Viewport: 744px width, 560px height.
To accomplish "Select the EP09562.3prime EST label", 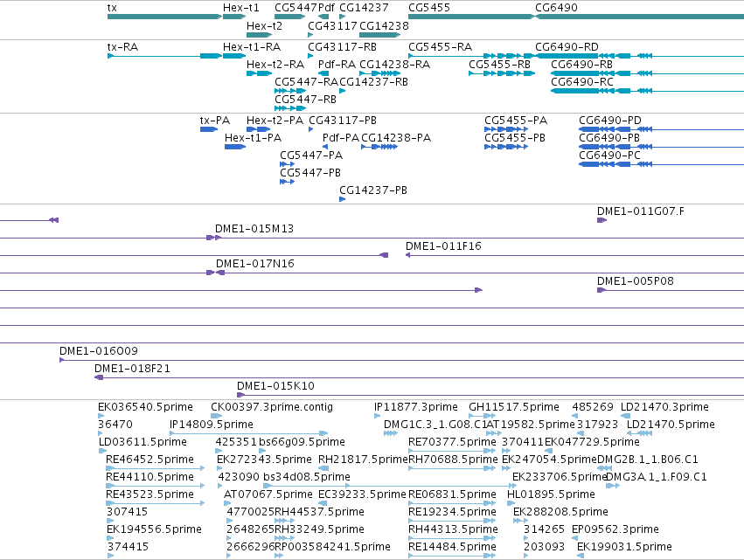I will point(615,529).
